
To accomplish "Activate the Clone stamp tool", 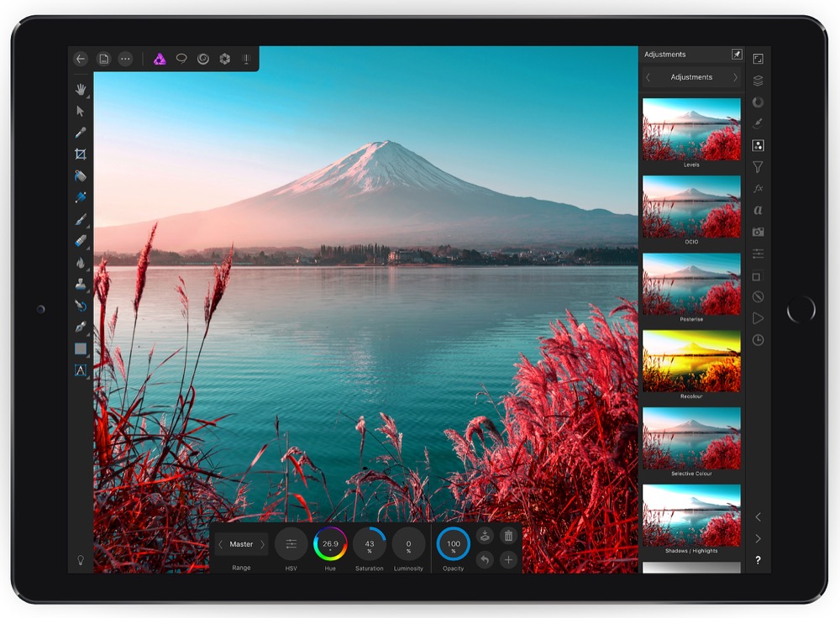I will click(81, 285).
